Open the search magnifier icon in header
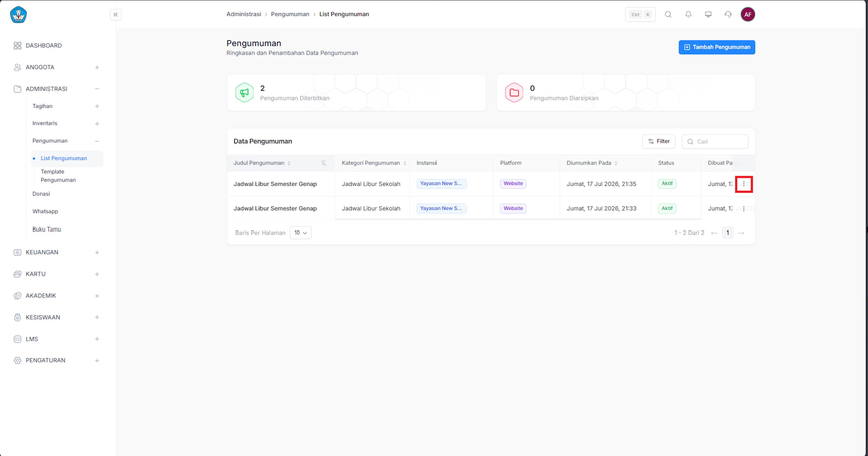The height and width of the screenshot is (456, 868). [x=668, y=14]
